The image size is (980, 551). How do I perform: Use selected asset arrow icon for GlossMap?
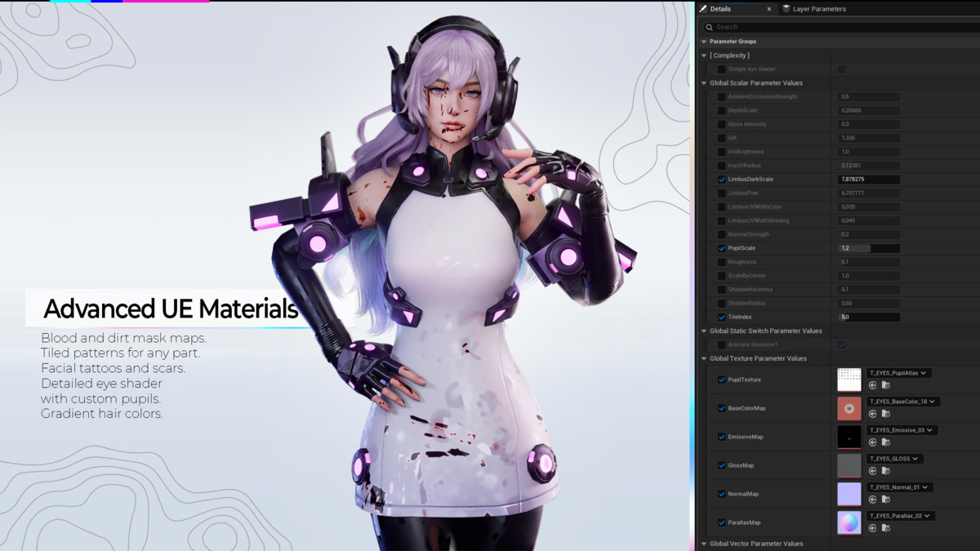pos(873,470)
